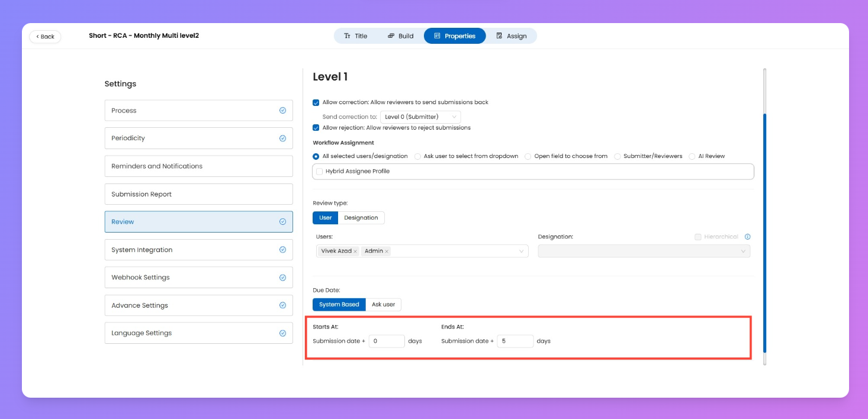
Task: Click Ends At days input field
Action: coord(515,341)
